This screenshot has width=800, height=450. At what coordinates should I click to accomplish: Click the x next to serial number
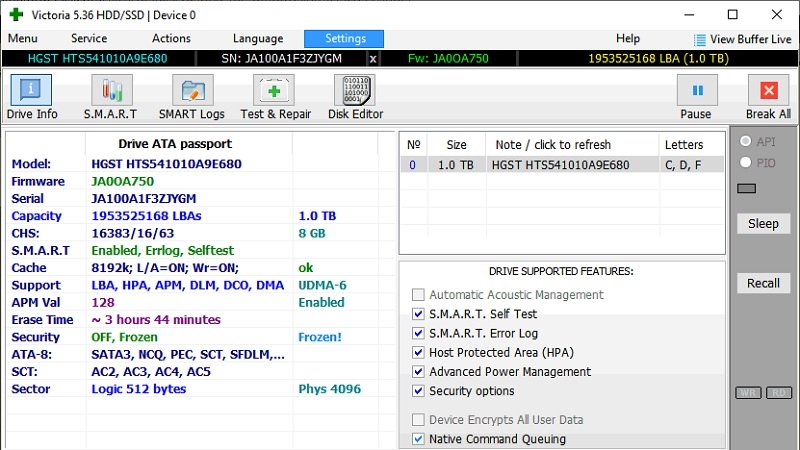pos(373,58)
